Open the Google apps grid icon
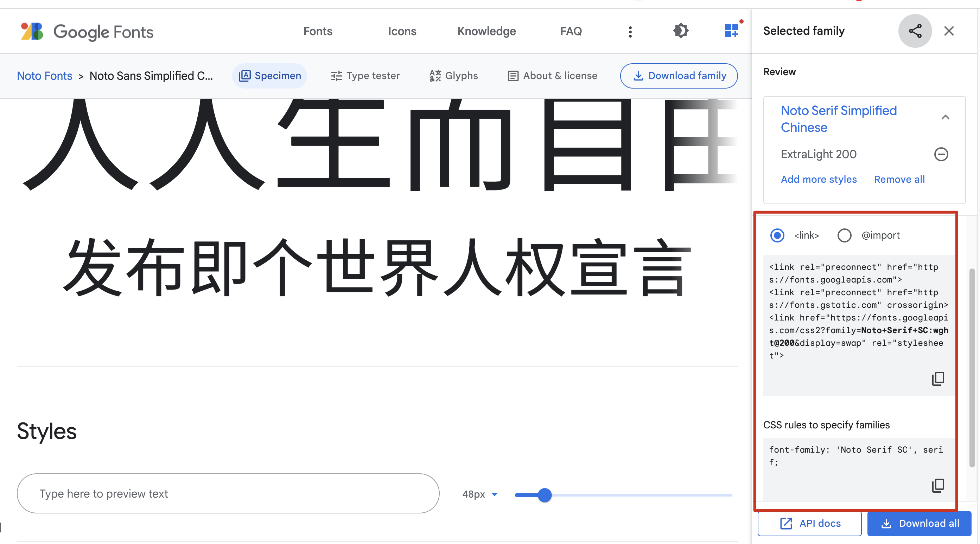 pyautogui.click(x=732, y=31)
